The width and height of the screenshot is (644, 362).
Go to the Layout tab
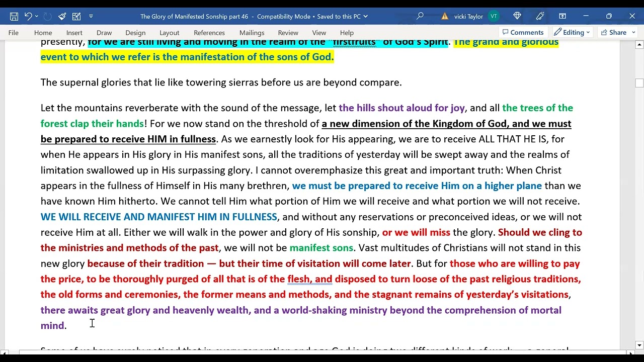point(170,33)
